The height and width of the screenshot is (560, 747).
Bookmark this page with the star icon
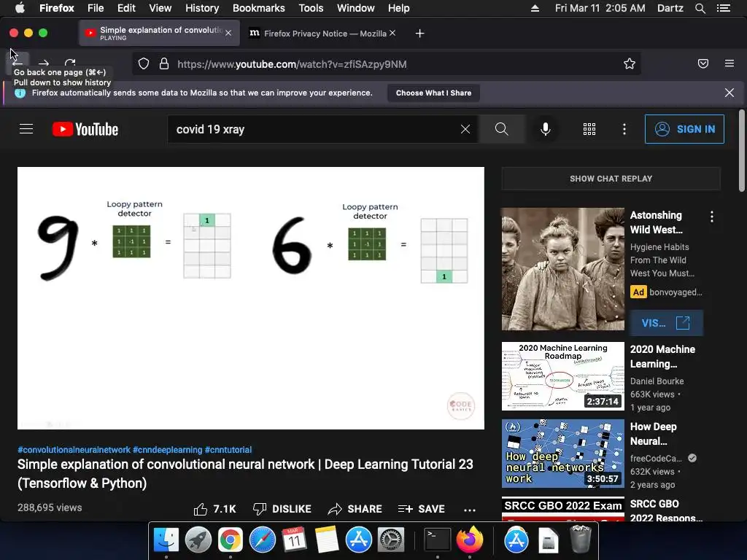click(630, 64)
